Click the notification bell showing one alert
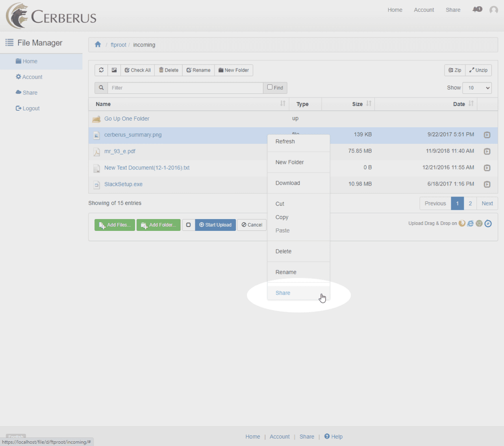Viewport: 504px width, 446px height. point(477,9)
